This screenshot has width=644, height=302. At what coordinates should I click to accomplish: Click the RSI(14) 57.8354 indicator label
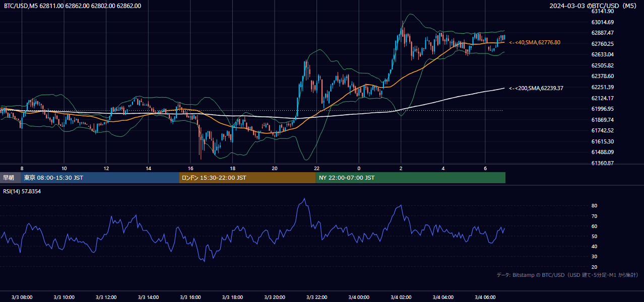[x=22, y=191]
